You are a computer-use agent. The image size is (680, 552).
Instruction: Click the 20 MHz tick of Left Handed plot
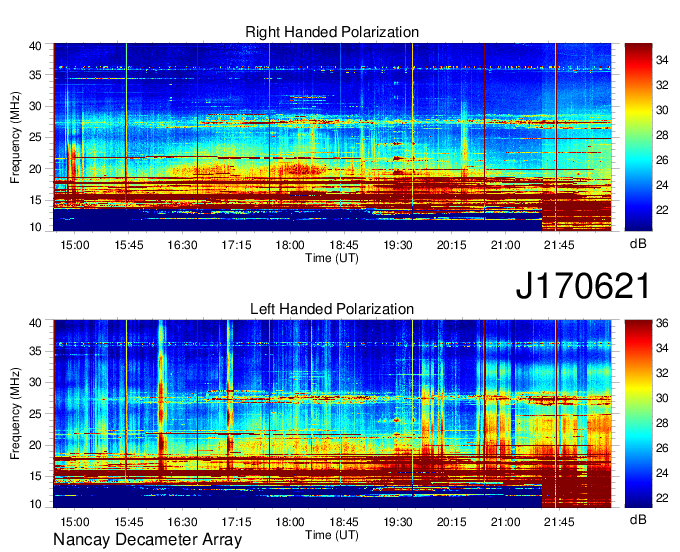36,445
